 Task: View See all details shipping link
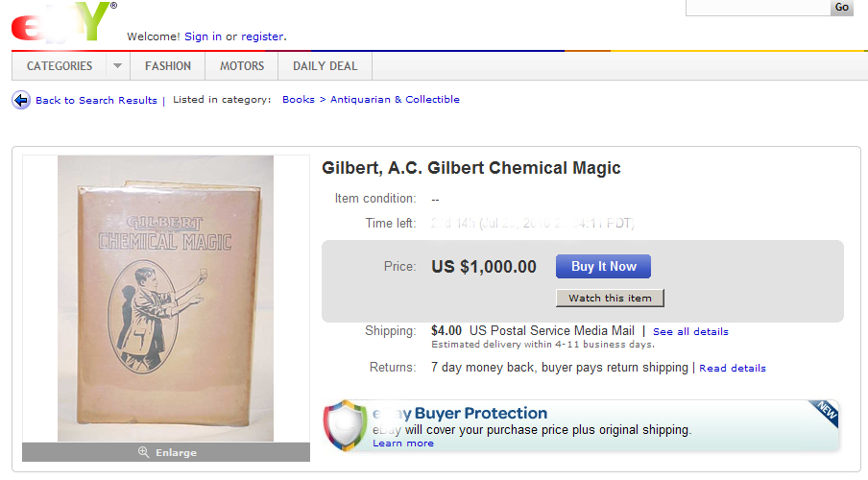(x=690, y=332)
